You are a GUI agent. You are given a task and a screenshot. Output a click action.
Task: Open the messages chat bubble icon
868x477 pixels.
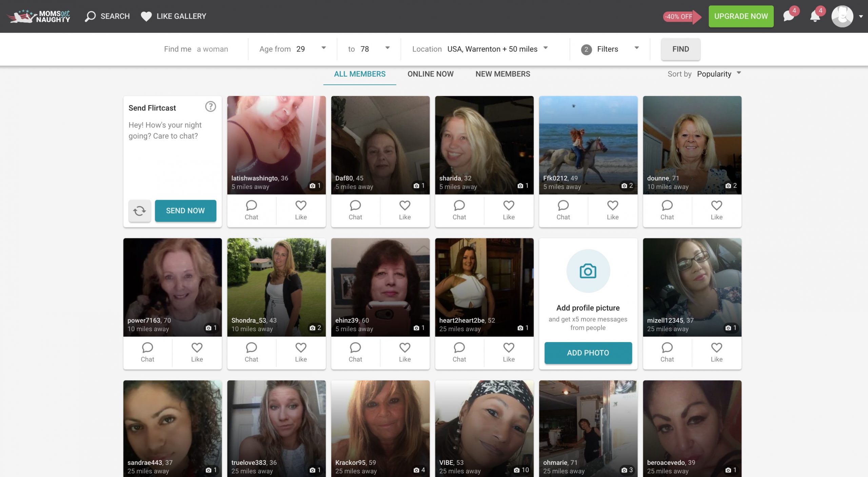tap(789, 16)
